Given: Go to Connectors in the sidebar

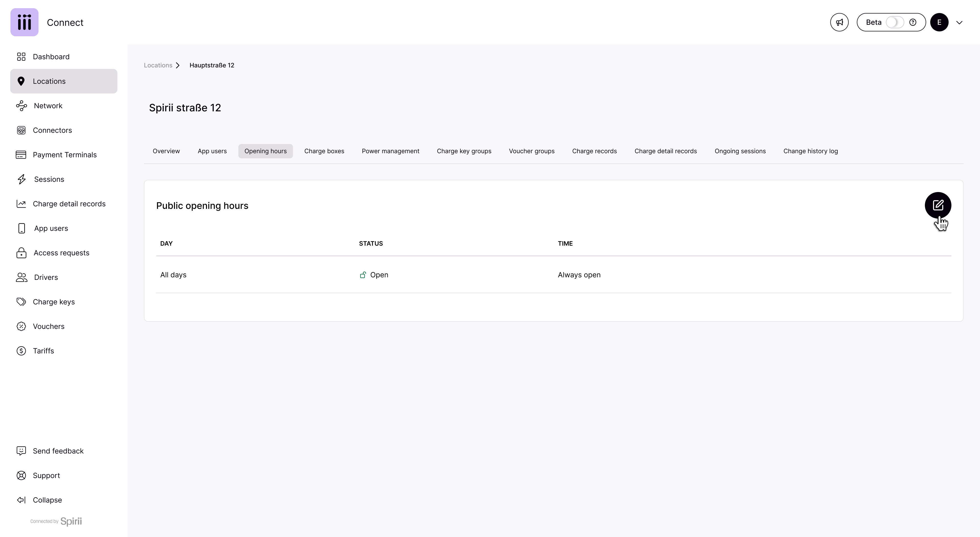Looking at the screenshot, I should coord(52,130).
